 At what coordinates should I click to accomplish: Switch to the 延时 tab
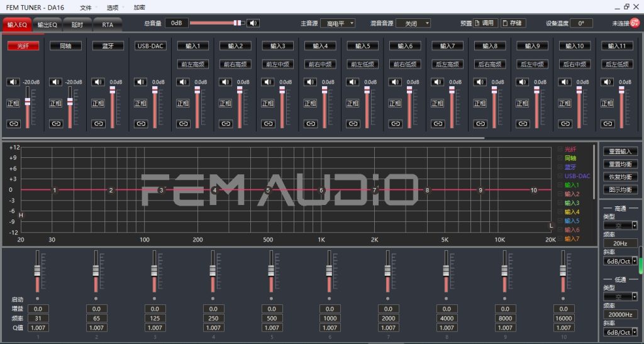pyautogui.click(x=77, y=25)
